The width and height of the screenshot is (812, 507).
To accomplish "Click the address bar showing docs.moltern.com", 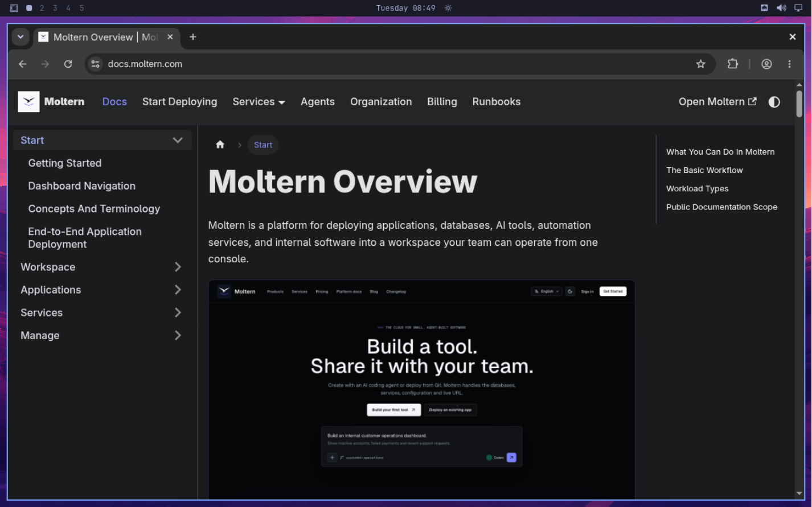I will 400,64.
